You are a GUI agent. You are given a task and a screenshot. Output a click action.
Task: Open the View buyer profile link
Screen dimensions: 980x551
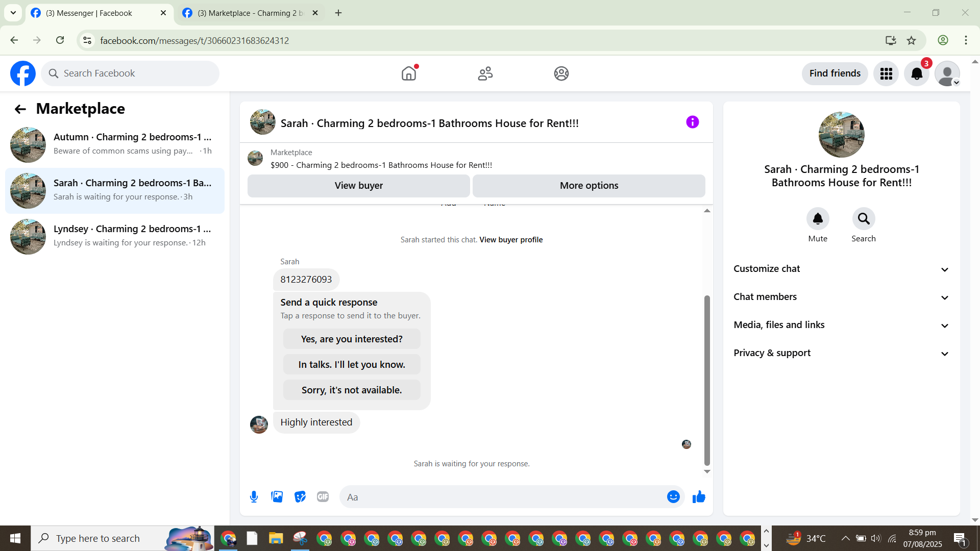pos(511,240)
